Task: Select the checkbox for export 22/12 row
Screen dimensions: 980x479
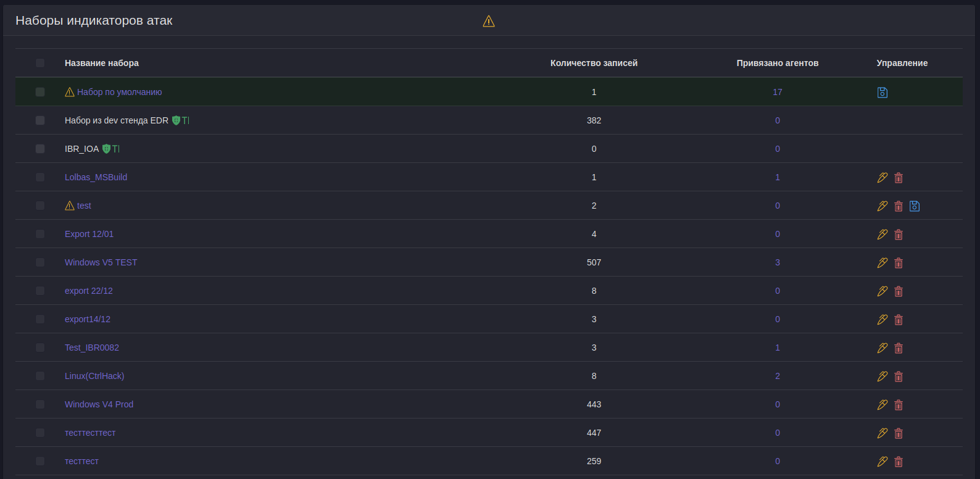Action: point(40,291)
